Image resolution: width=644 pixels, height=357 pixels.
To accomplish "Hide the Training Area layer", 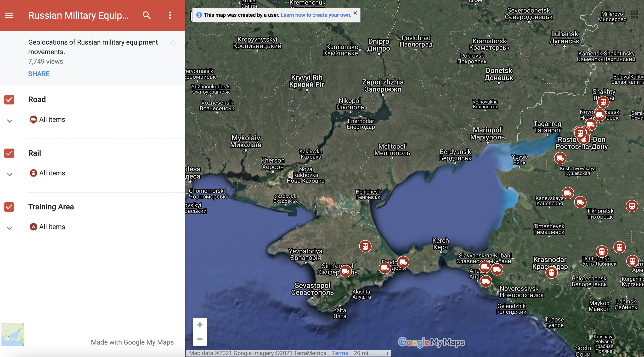I will 9,207.
